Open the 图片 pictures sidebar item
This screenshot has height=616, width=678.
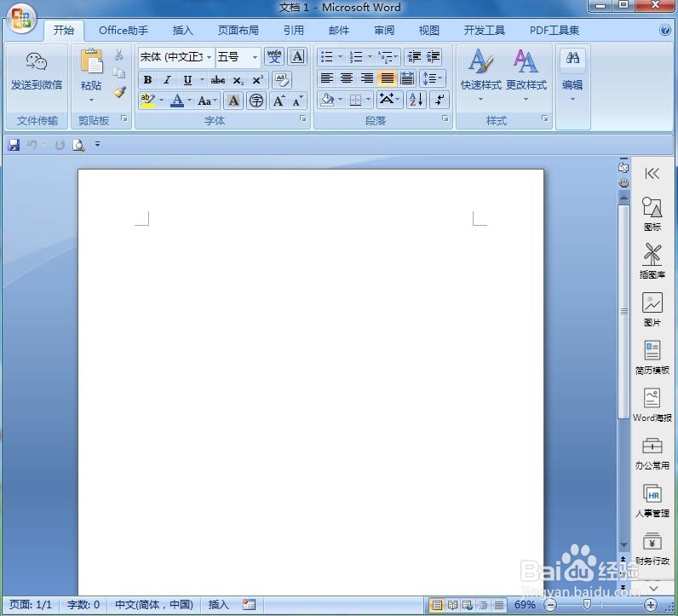652,309
